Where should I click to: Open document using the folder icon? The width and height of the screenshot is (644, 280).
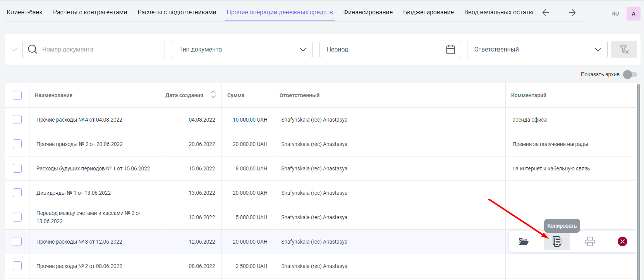pos(524,242)
